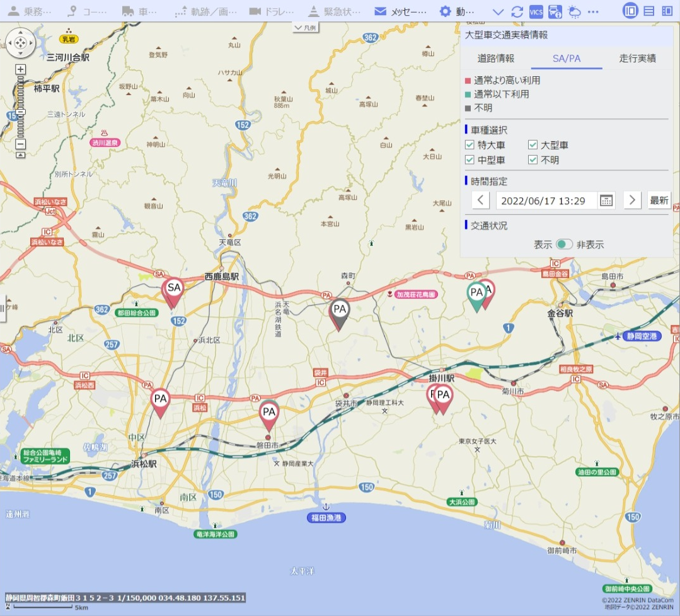The height and width of the screenshot is (616, 680).
Task: Click the 福田漁港 port label
Action: [326, 518]
